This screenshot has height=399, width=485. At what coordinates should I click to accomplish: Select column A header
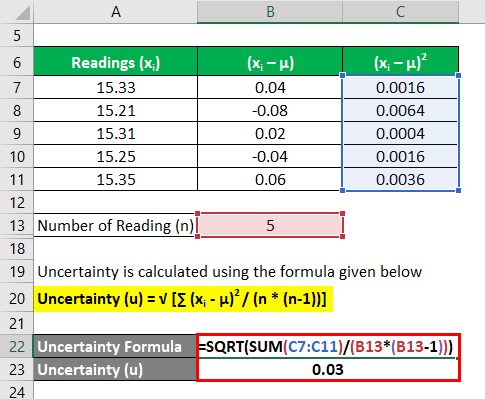116,12
